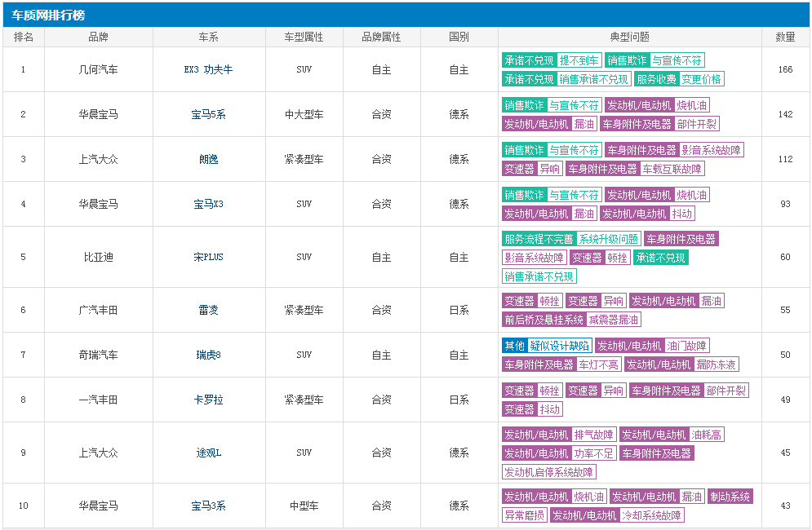
Task: Click the 一汽丰田 brand cell
Action: [x=99, y=400]
